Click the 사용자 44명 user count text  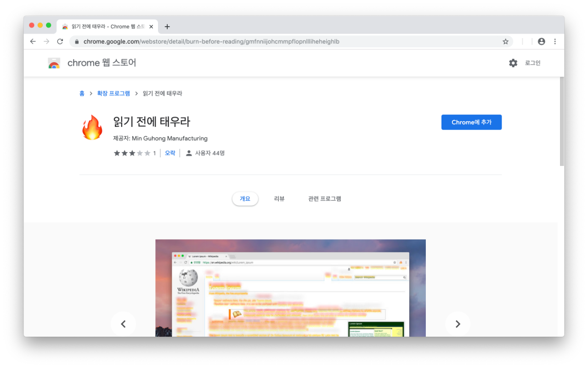(x=210, y=153)
